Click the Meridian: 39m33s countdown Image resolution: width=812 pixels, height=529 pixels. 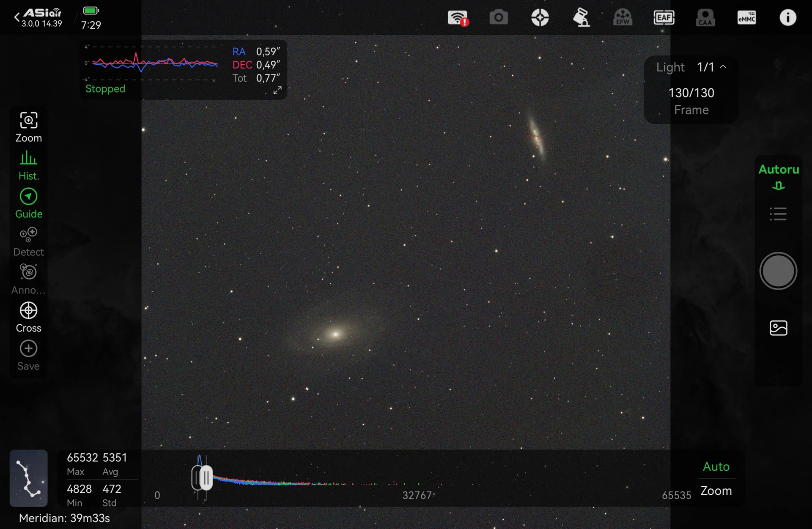pos(64,518)
